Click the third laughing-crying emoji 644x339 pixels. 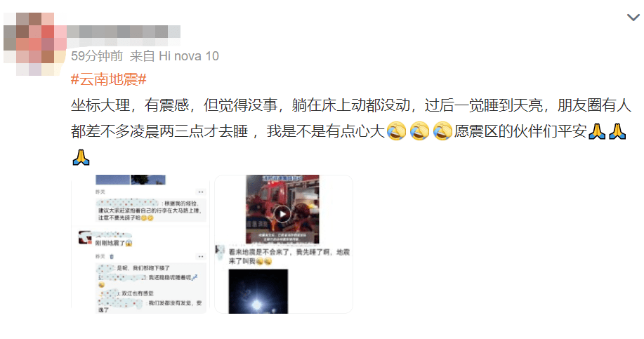tap(442, 131)
